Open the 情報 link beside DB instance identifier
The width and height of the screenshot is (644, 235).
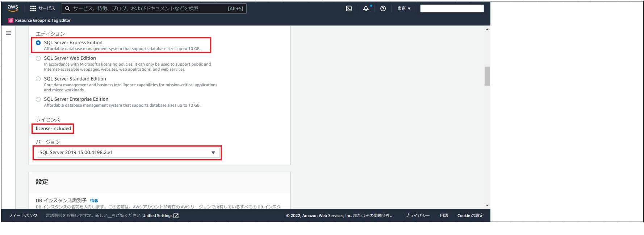(94, 201)
